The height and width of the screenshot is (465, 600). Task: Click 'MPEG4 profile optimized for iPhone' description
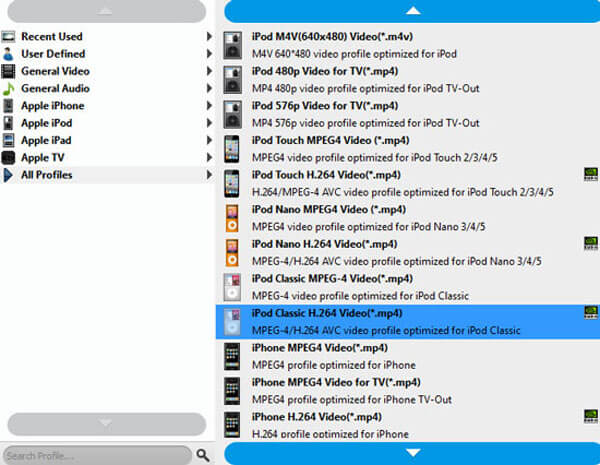click(x=334, y=365)
